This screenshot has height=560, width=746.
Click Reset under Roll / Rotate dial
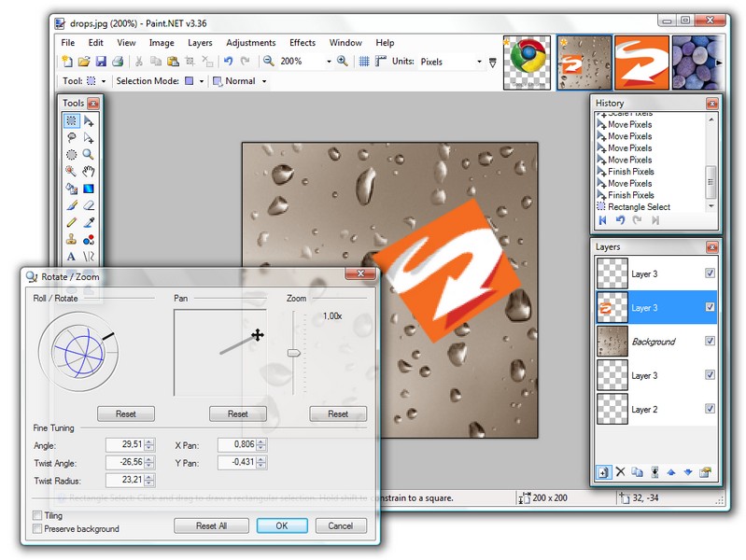tap(126, 414)
